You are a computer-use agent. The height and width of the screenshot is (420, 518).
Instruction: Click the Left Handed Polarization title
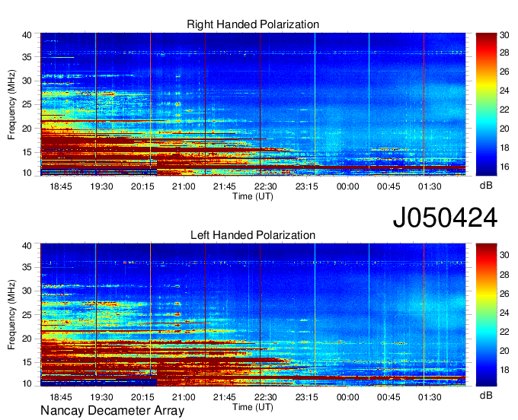(x=253, y=235)
